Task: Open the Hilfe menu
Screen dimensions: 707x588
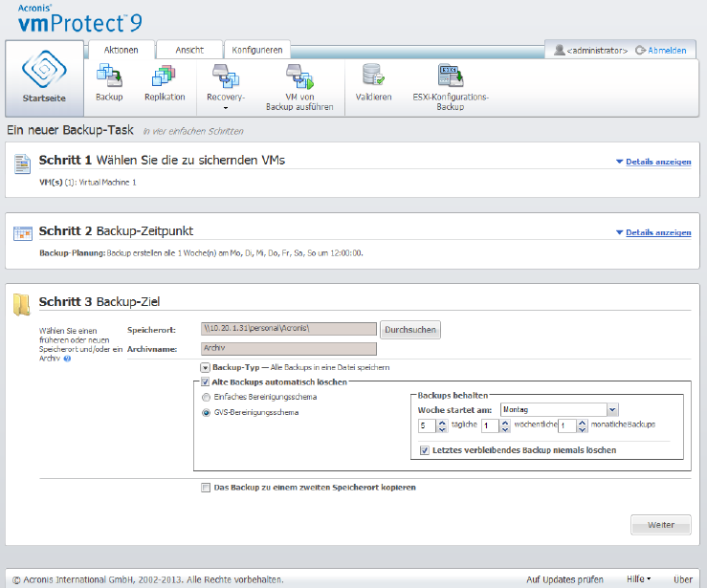Action: (638, 579)
